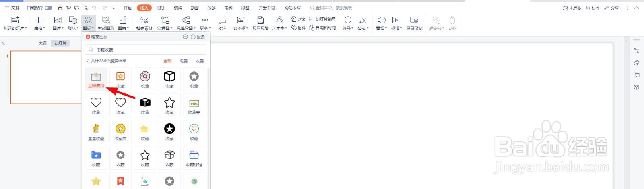Click the 书籍收藏 icon search field
Viewport: 644px width, 189px height.
point(146,50)
